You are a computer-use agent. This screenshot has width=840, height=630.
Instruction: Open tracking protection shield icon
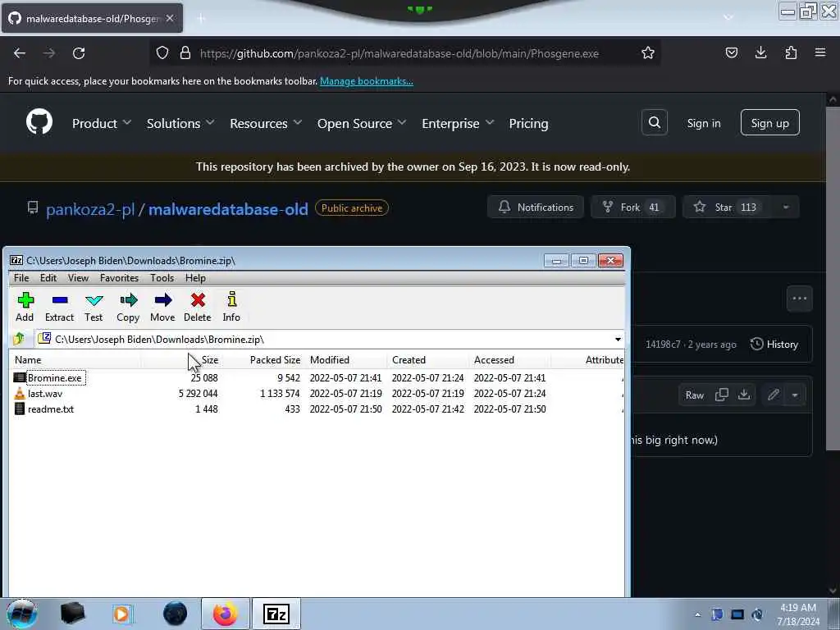click(x=162, y=53)
